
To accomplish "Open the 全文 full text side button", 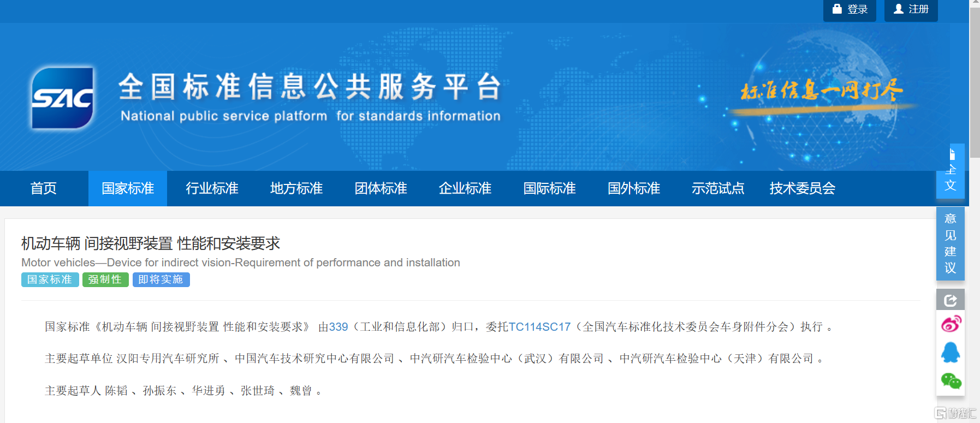I will pyautogui.click(x=951, y=171).
